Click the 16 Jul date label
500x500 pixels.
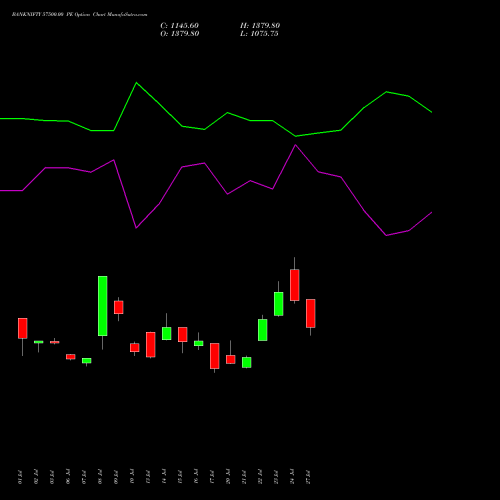click(196, 477)
